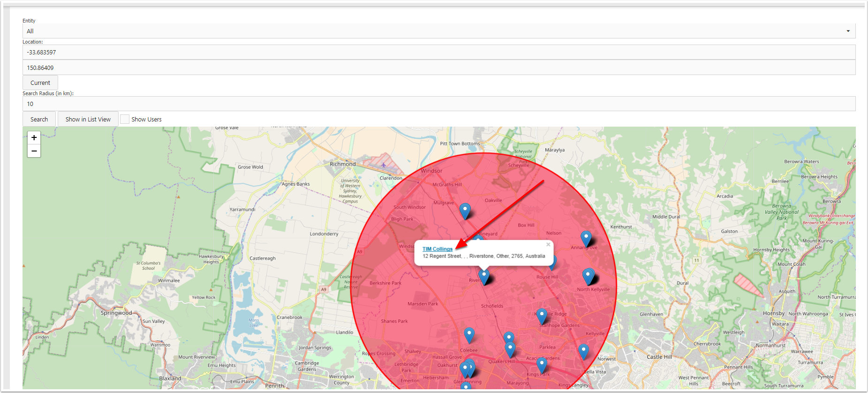Click the Galston map label
868x393 pixels.
(729, 231)
